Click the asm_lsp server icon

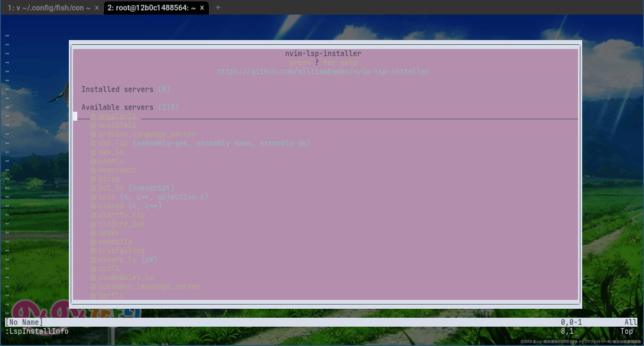coord(93,143)
